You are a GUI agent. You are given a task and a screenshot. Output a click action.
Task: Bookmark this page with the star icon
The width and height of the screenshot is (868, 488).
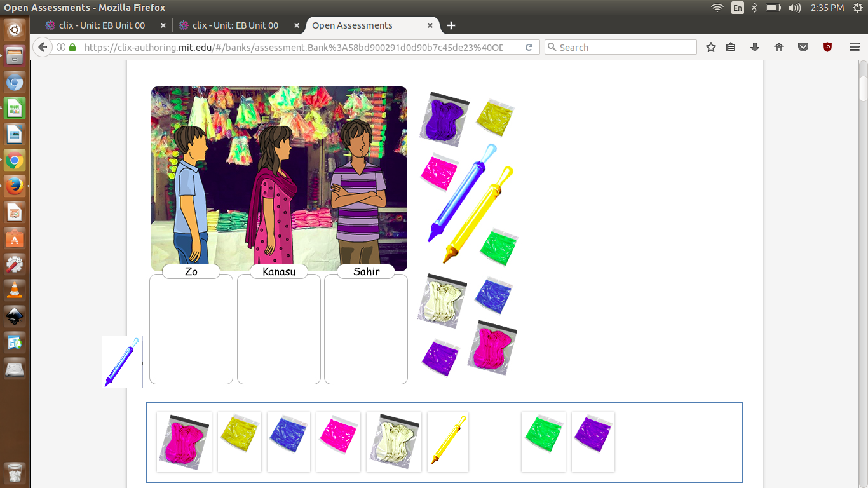click(x=711, y=47)
